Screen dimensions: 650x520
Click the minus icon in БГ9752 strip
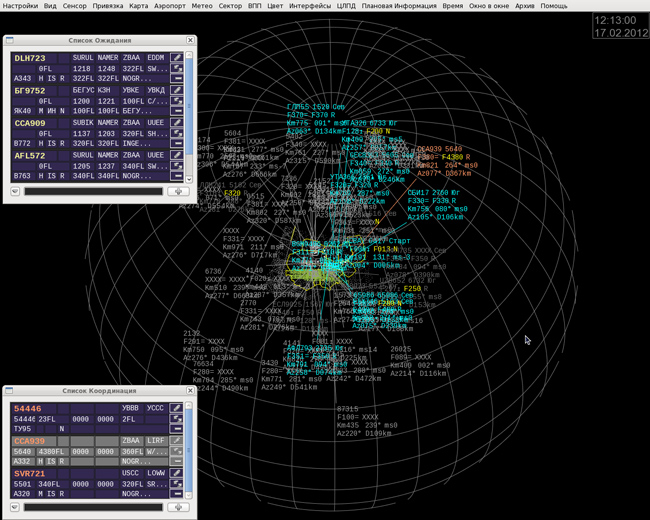177,111
